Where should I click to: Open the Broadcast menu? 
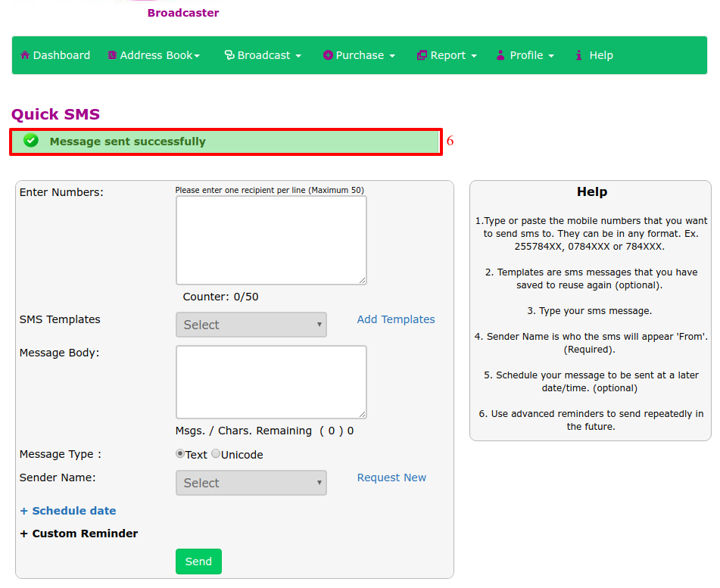(263, 55)
